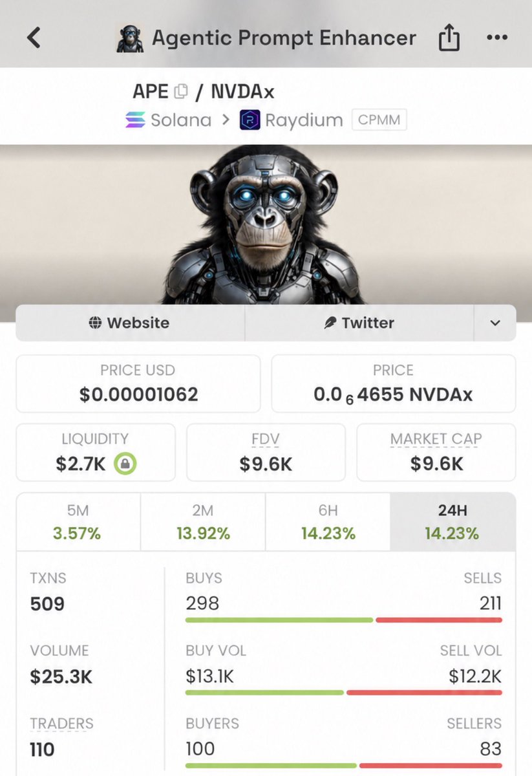Copy APE token address icon
The image size is (532, 776).
(x=181, y=91)
